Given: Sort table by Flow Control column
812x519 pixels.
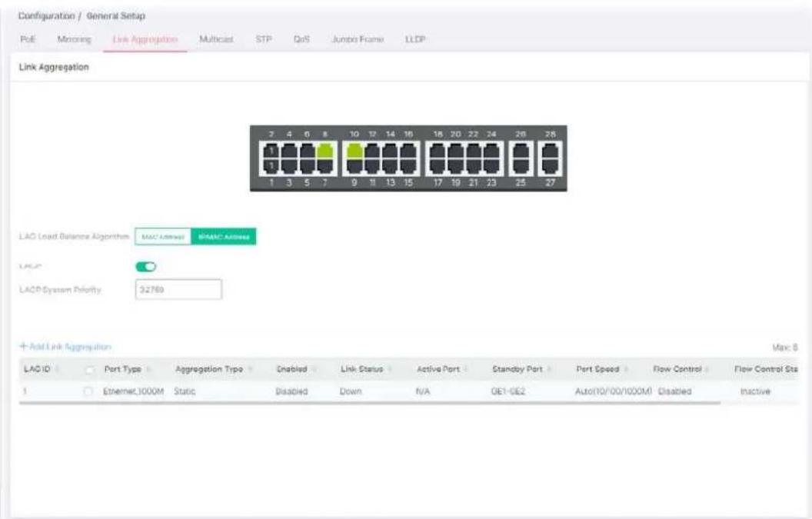Looking at the screenshot, I should point(708,369).
